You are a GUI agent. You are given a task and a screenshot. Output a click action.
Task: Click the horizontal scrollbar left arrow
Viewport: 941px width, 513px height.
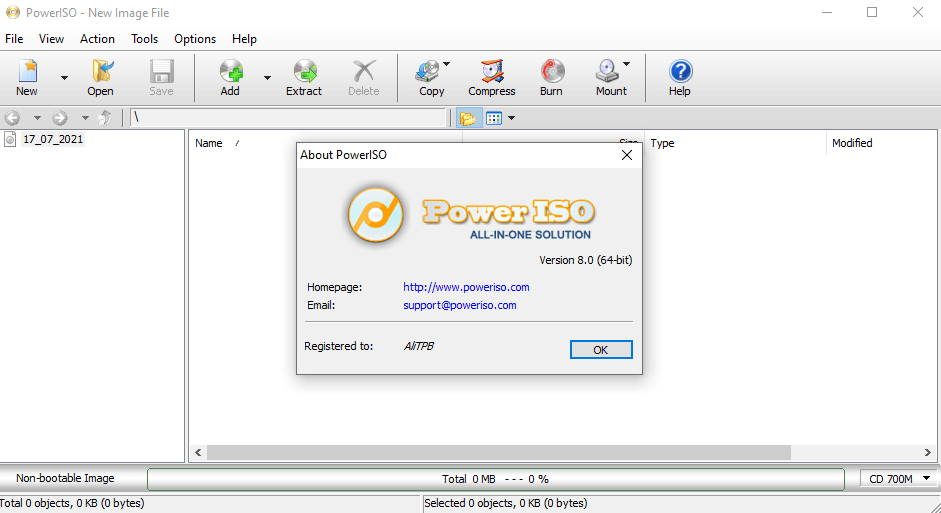[x=198, y=452]
